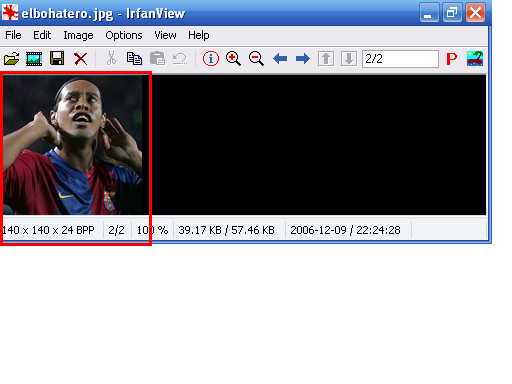Viewport: 512px width, 384px height.
Task: Click the Undo arrow icon
Action: tap(180, 59)
